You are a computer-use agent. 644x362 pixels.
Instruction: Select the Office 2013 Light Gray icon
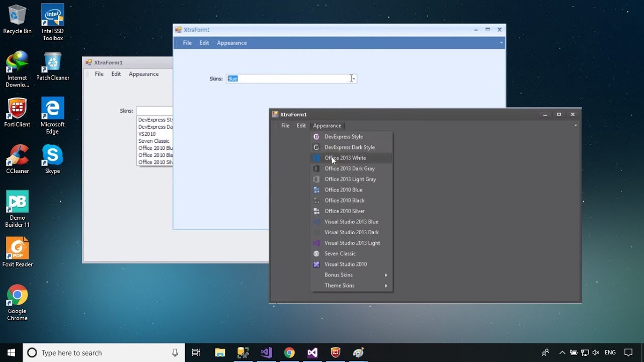pyautogui.click(x=316, y=179)
